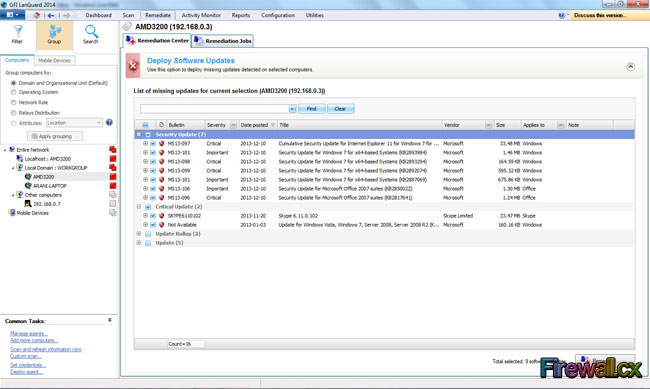The height and width of the screenshot is (389, 650).
Task: Open the Search tool
Action: pyautogui.click(x=91, y=35)
